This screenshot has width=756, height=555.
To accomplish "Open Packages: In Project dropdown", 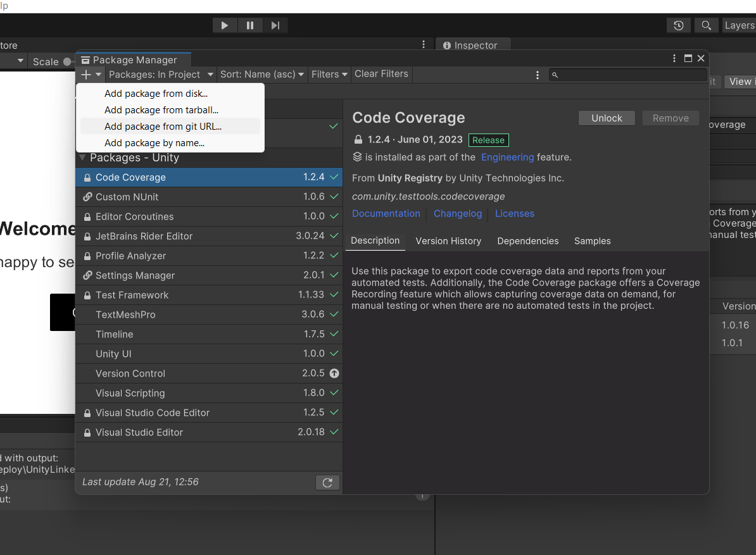I will (161, 75).
